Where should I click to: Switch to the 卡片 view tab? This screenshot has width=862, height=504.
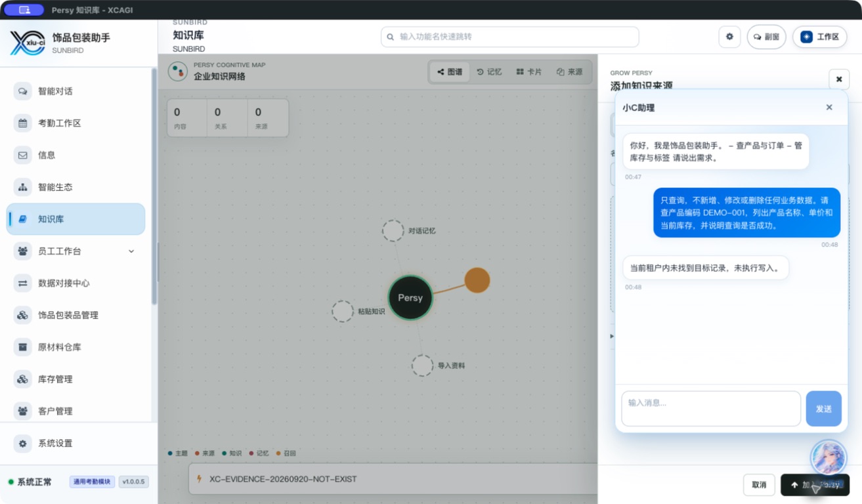click(x=529, y=72)
